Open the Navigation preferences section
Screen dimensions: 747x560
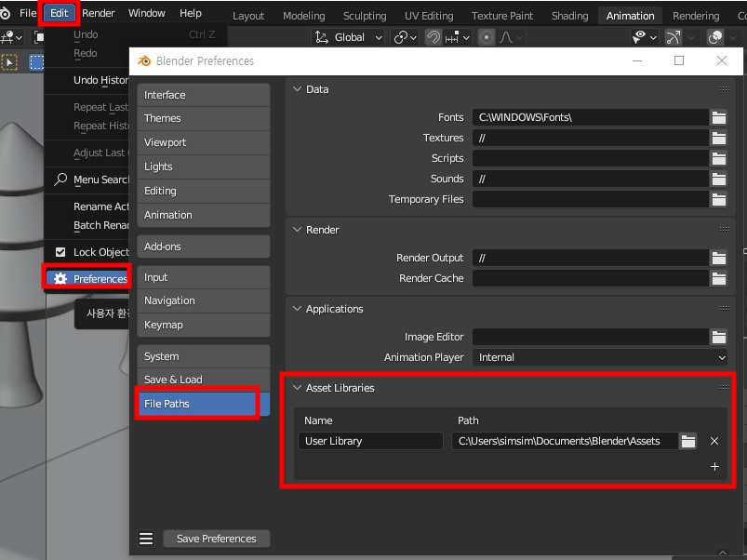click(x=204, y=300)
